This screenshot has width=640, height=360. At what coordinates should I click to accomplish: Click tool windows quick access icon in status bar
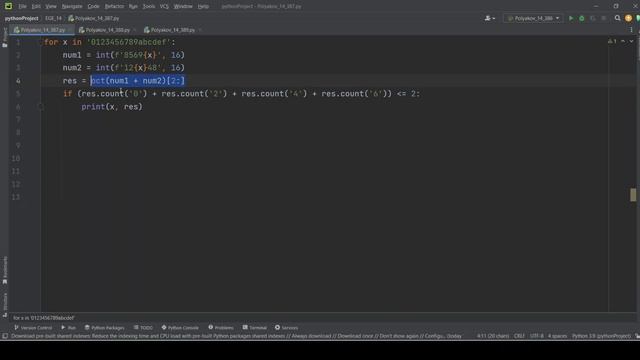[x=4, y=336]
